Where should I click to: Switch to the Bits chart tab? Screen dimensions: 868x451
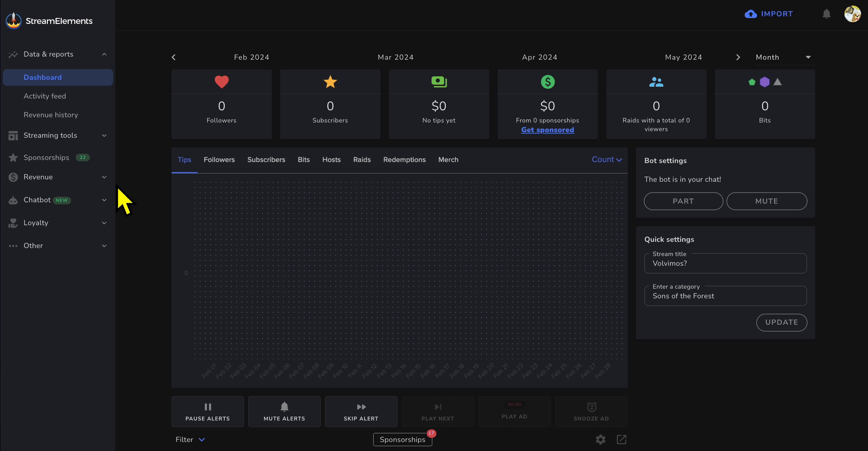pyautogui.click(x=304, y=160)
